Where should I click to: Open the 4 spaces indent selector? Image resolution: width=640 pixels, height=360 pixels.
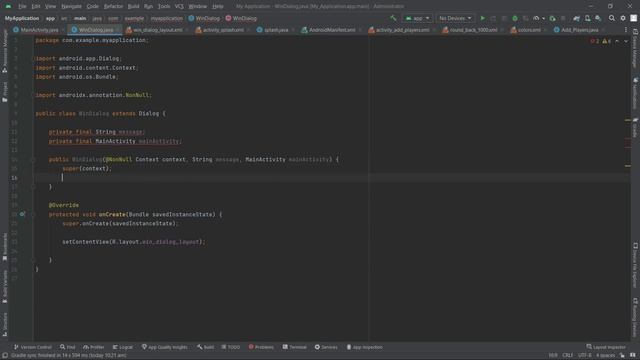coord(605,356)
